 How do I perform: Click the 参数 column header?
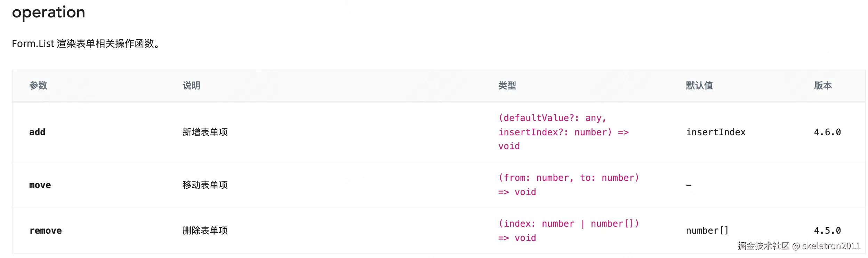pos(38,86)
